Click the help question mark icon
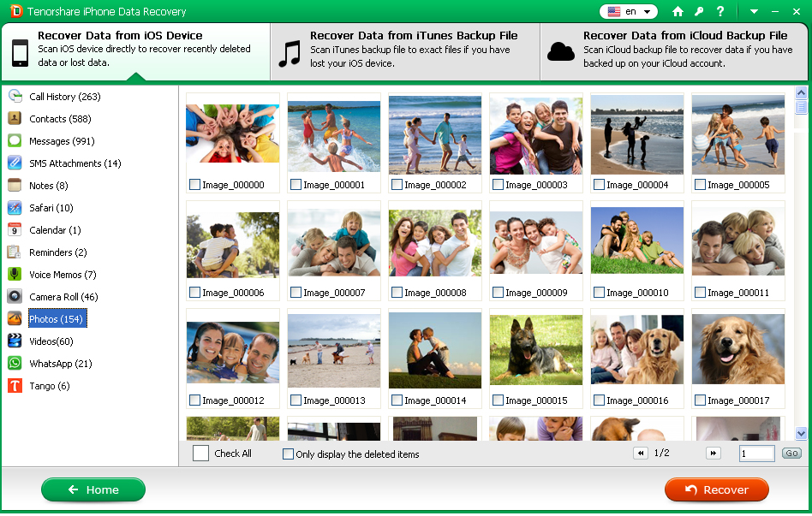 [x=719, y=11]
